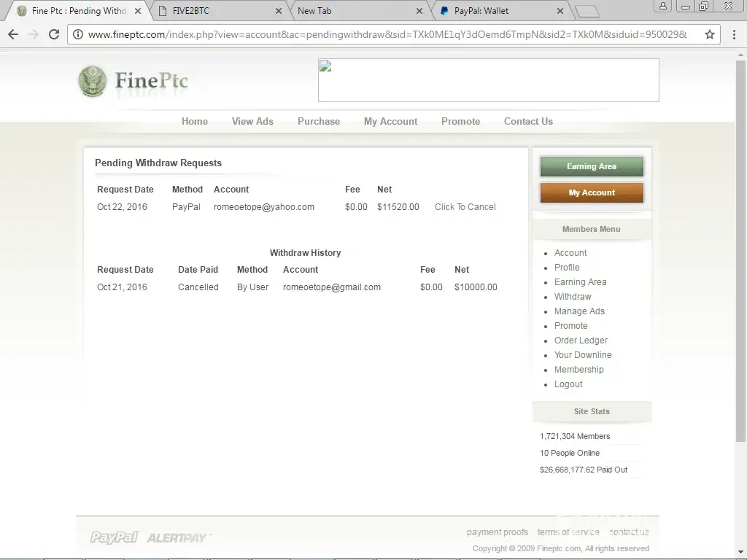This screenshot has height=560, width=747.
Task: Cancel the pending PayPal withdraw request
Action: coord(465,207)
